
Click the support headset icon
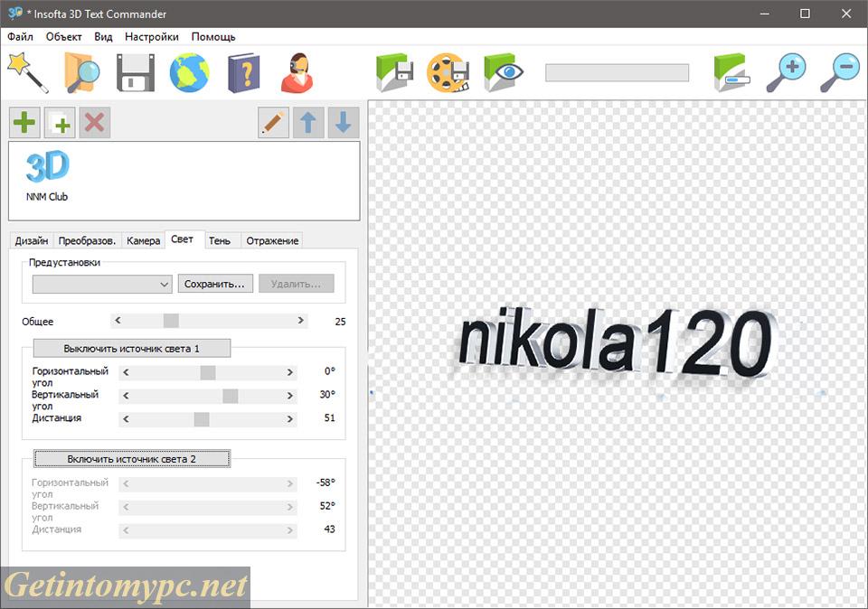point(297,70)
